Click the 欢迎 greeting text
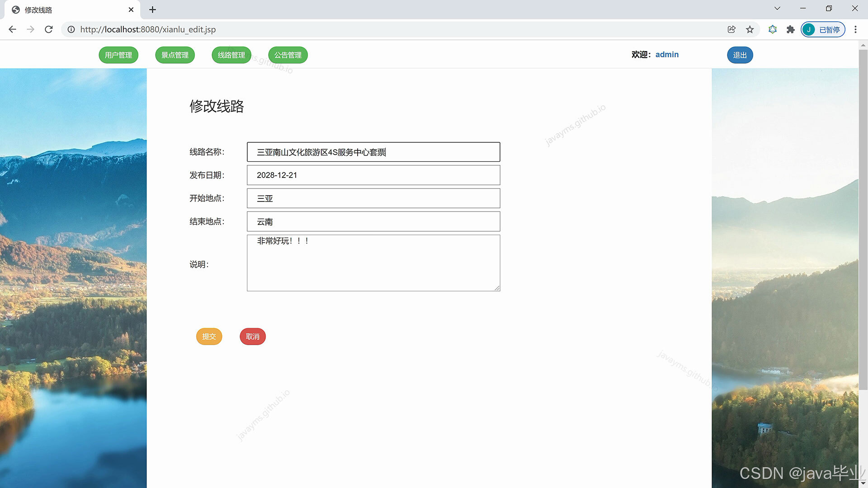The image size is (868, 488). click(641, 55)
